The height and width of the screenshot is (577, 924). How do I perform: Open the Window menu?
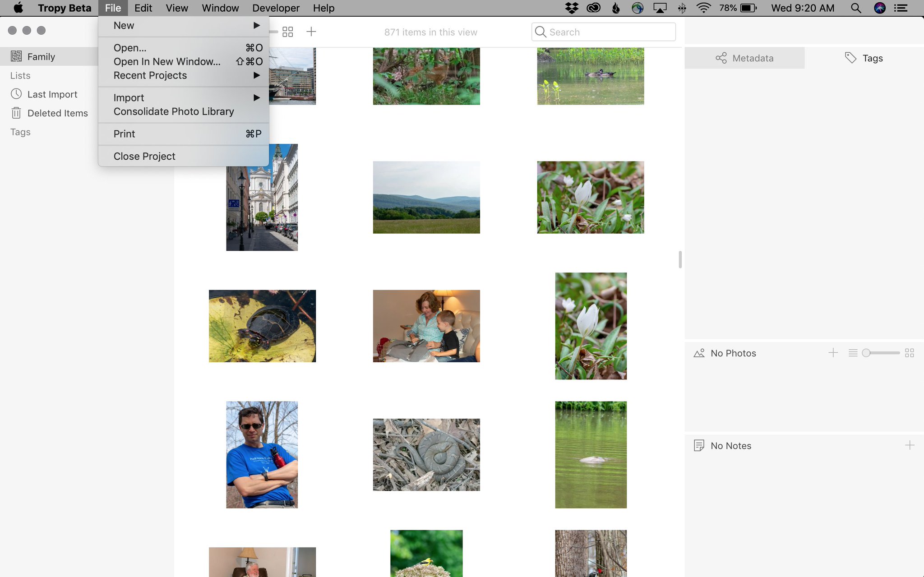click(220, 8)
